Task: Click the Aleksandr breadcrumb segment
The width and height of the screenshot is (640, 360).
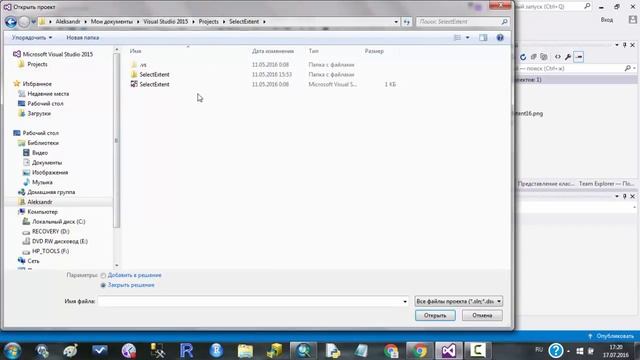Action: coord(68,22)
